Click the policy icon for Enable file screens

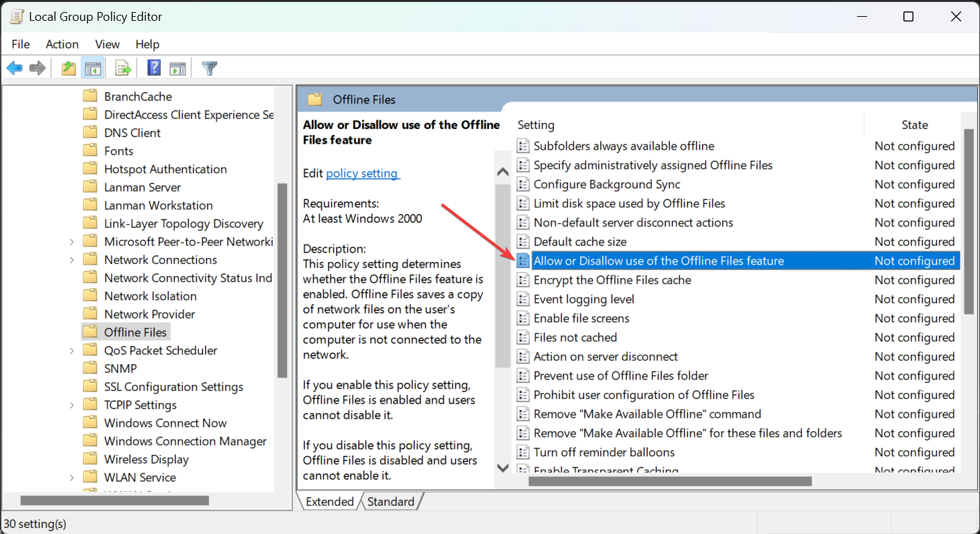(x=523, y=318)
